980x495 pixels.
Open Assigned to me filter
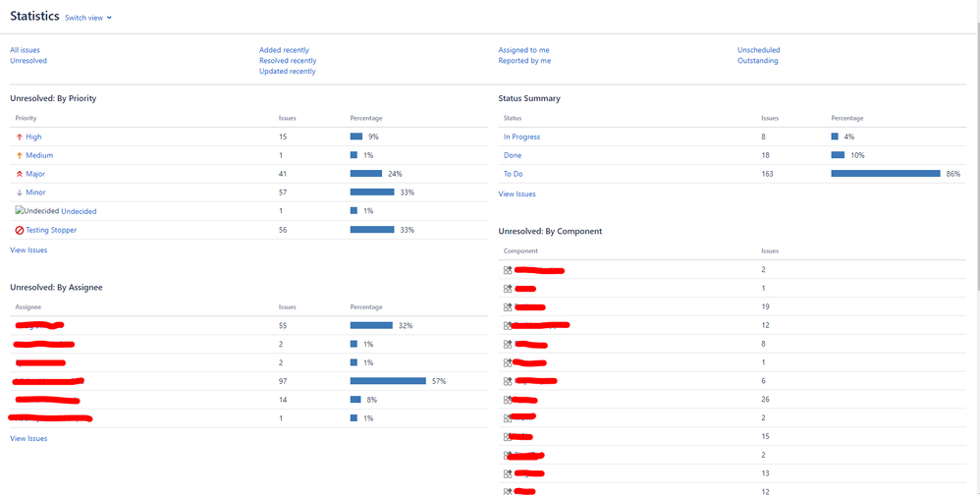[523, 50]
